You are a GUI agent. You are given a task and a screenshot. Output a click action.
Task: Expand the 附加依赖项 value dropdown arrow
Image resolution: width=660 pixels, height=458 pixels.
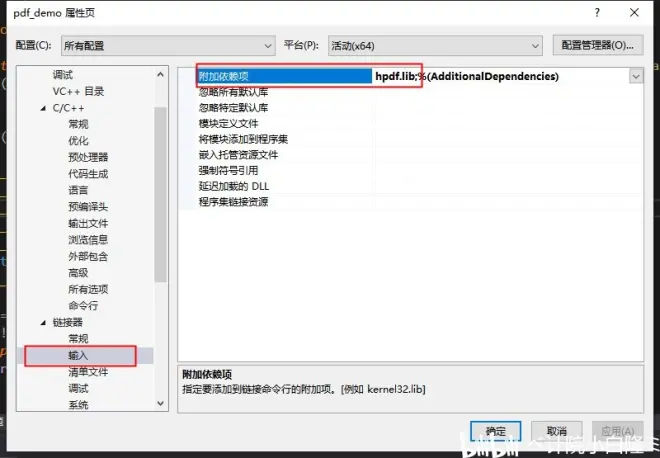636,76
